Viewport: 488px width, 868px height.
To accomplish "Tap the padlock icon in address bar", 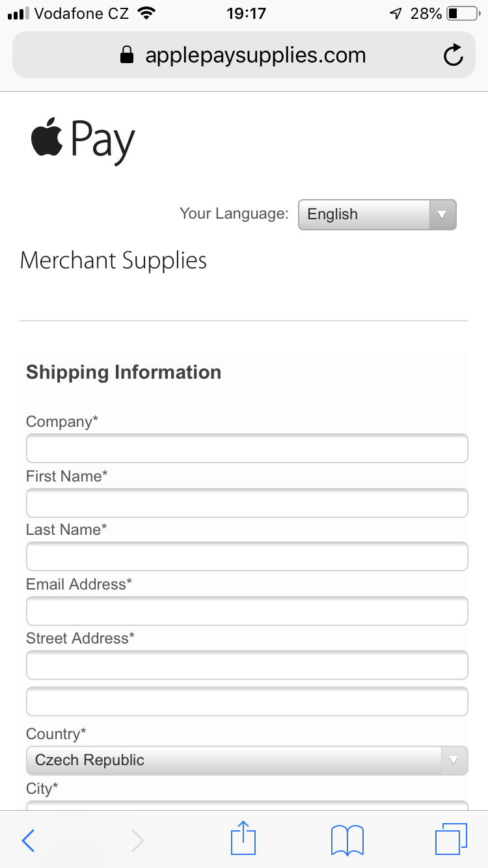I will point(127,55).
